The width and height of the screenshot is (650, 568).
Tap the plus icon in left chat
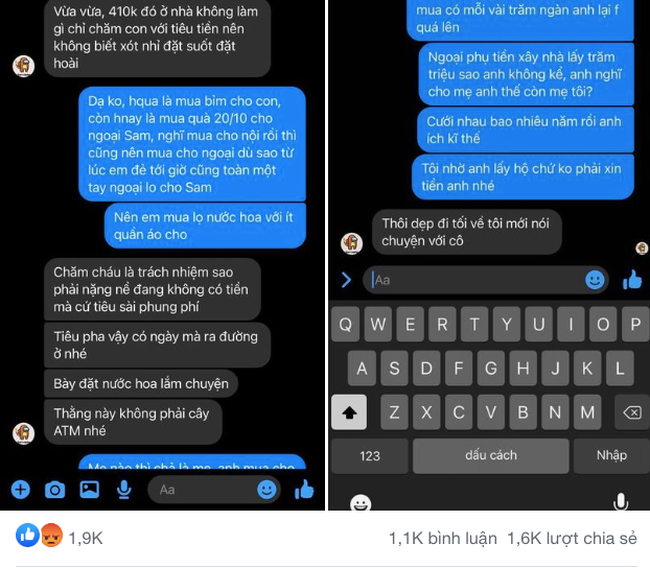tap(20, 490)
